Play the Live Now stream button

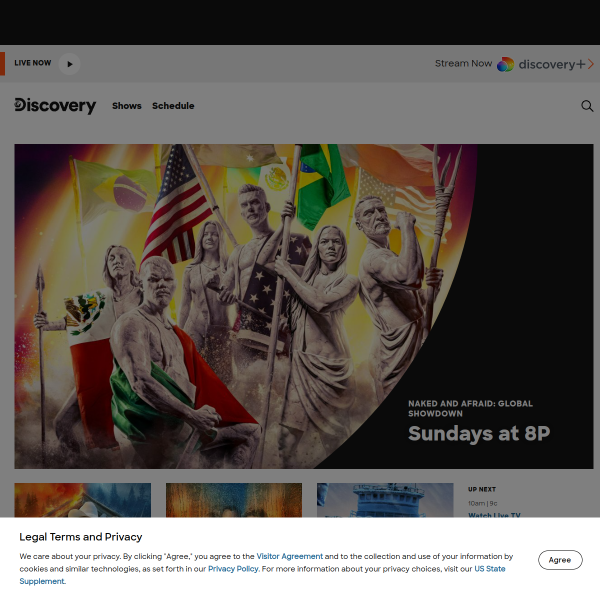coord(70,64)
